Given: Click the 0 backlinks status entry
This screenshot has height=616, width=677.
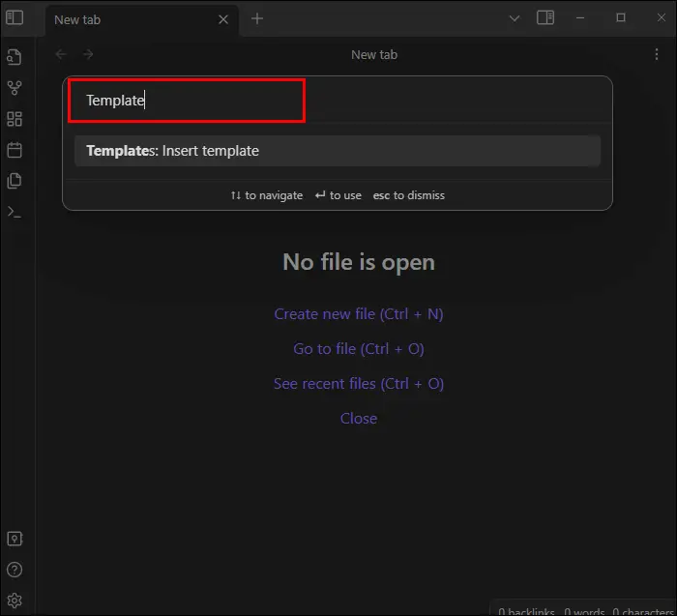Looking at the screenshot, I should [526, 611].
